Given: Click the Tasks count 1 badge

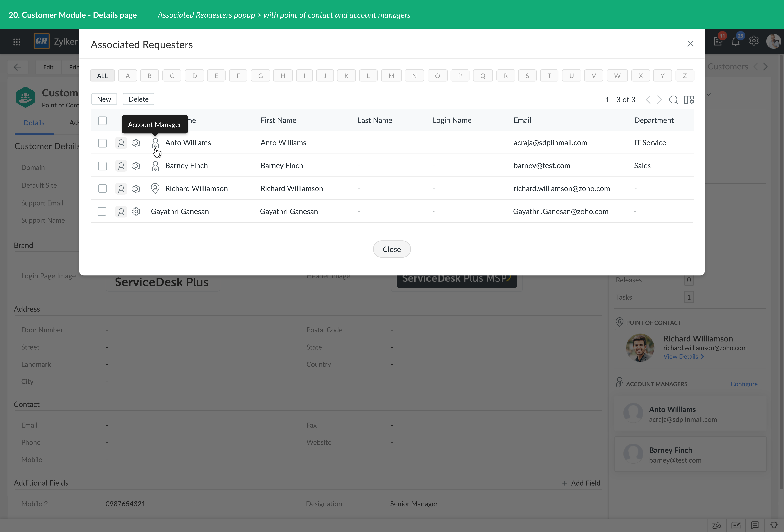Looking at the screenshot, I should pos(689,297).
